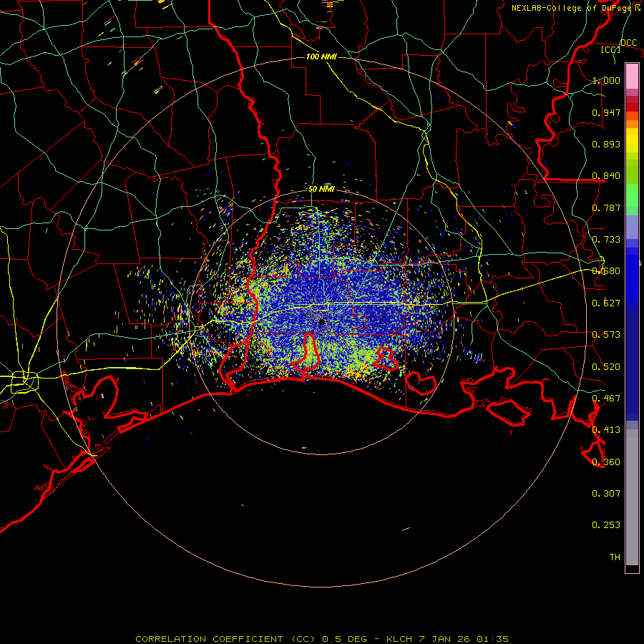Click the black radar site dot
This screenshot has width=644, height=644.
(322, 322)
